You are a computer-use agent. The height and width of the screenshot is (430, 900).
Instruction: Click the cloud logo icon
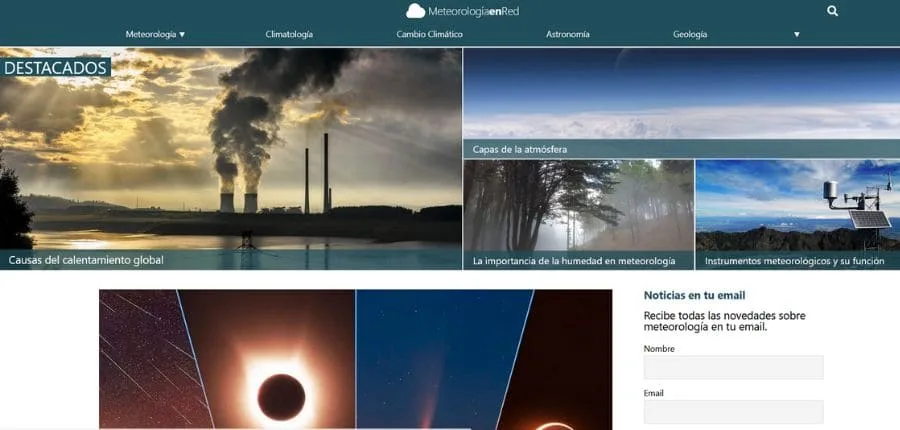[415, 11]
